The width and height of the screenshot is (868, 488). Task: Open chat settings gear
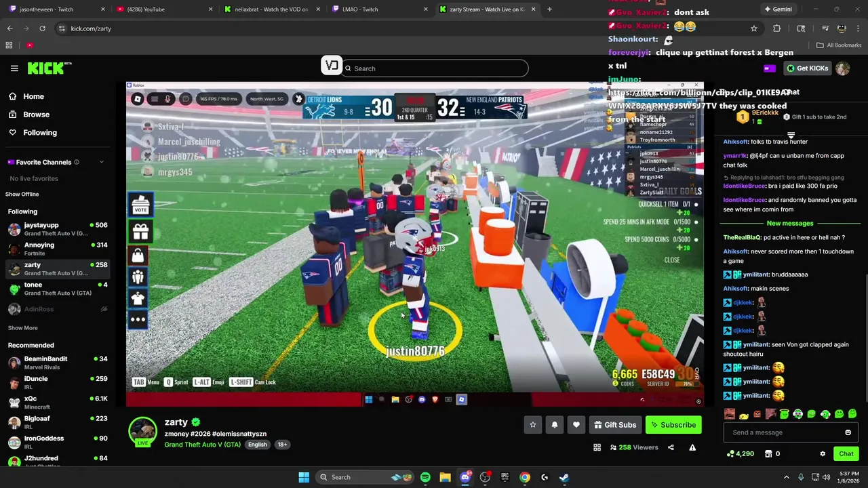[x=823, y=454]
